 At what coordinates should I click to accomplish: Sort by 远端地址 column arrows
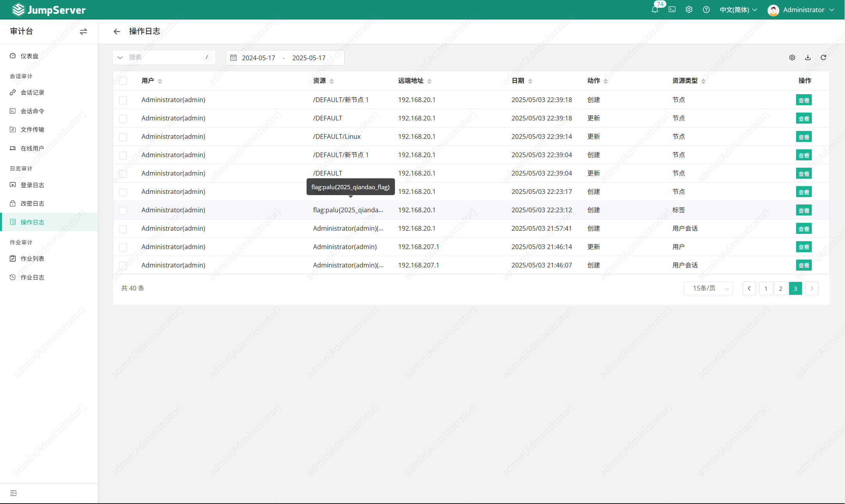(x=429, y=81)
